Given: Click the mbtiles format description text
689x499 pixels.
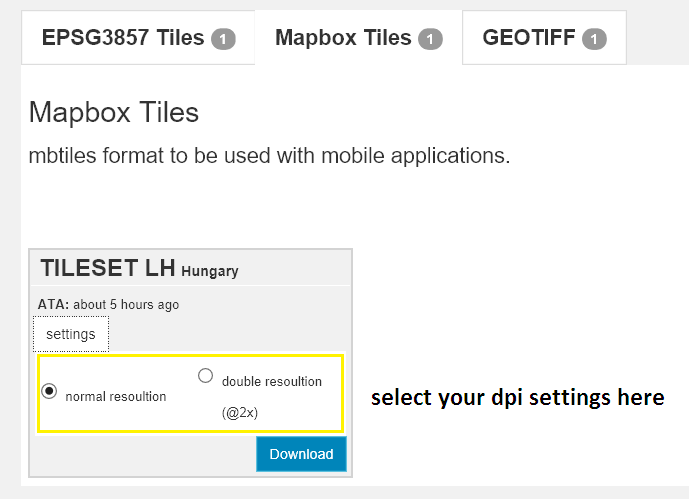Looking at the screenshot, I should (x=269, y=156).
